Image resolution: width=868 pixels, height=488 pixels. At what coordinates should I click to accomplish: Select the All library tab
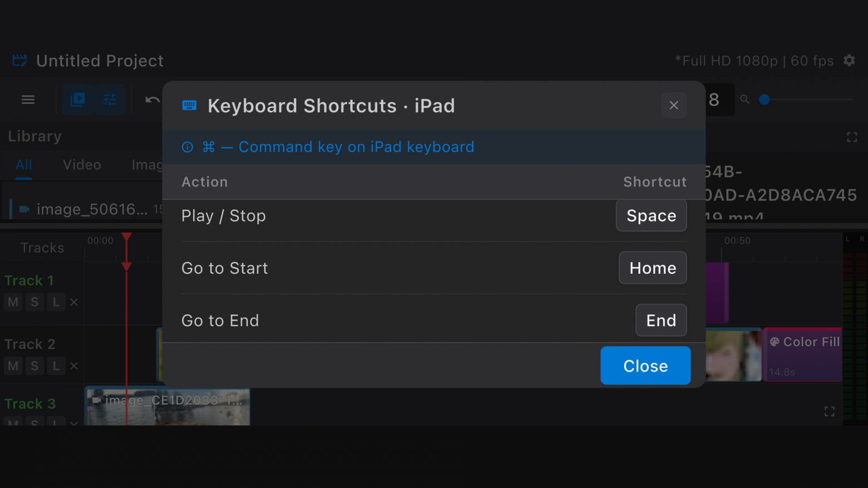[23, 165]
